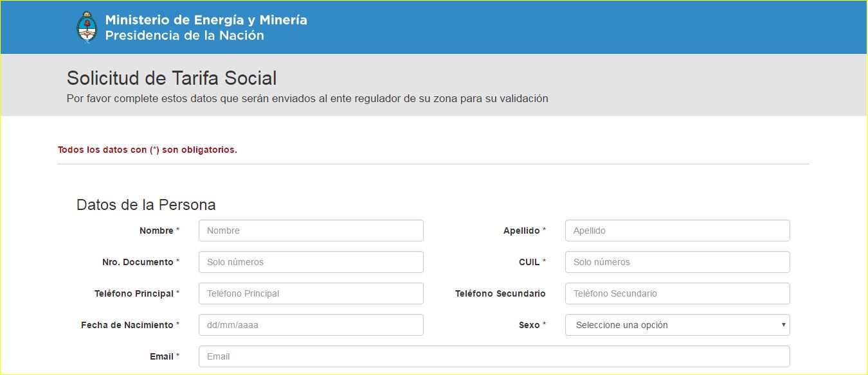
Task: Click the Datos de la Persona section heading
Action: tap(146, 205)
